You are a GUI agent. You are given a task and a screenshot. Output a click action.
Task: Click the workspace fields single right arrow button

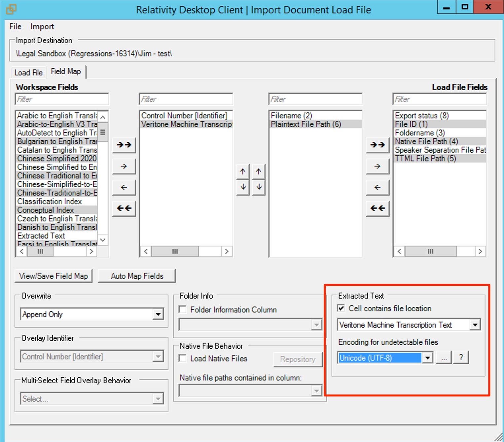pyautogui.click(x=124, y=166)
